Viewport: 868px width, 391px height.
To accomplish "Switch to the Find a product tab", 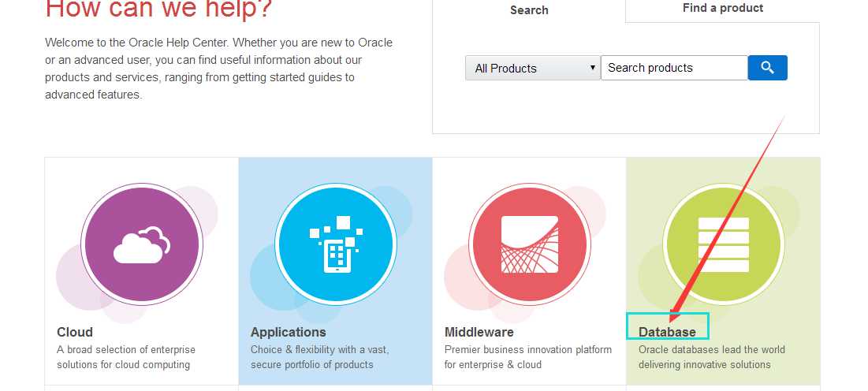I will (x=722, y=9).
